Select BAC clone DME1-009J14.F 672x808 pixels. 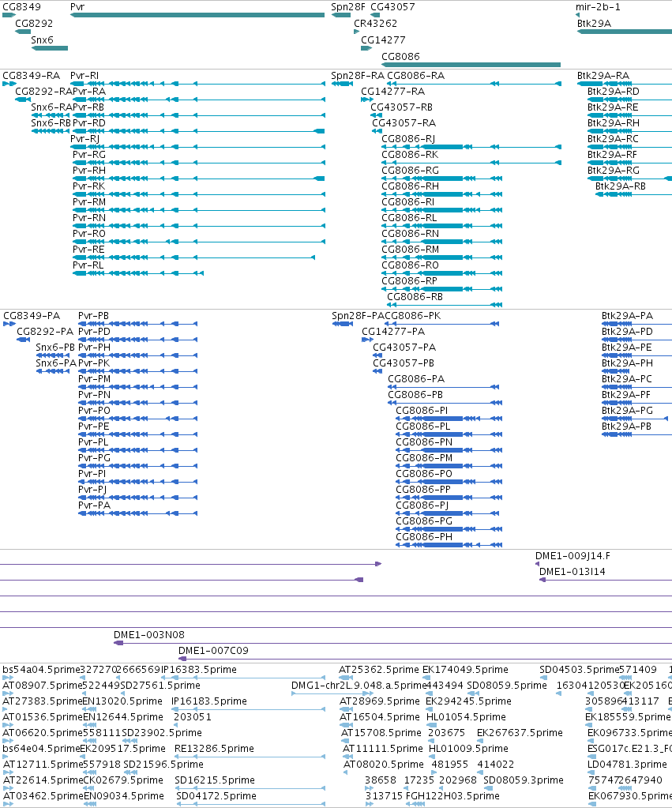(573, 556)
